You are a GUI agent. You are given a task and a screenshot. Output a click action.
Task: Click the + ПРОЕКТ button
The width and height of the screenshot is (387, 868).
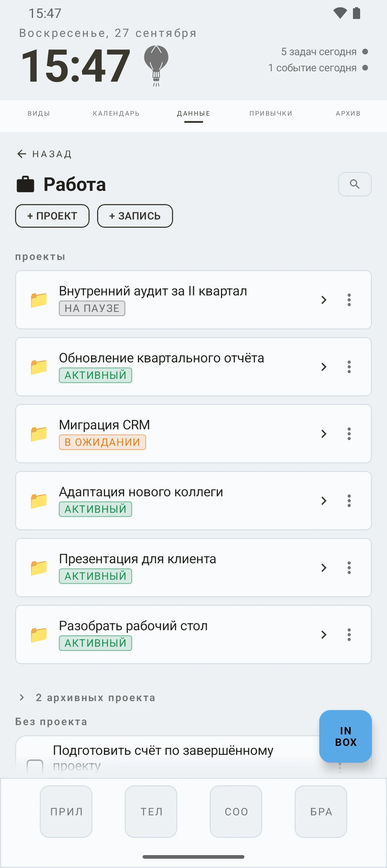click(x=52, y=216)
